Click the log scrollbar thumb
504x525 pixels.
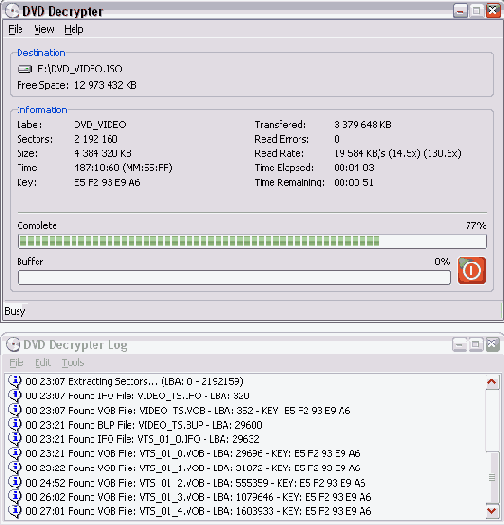click(492, 477)
